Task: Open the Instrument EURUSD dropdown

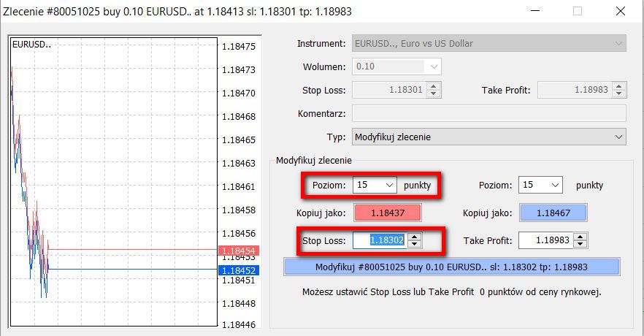Action: click(x=488, y=44)
